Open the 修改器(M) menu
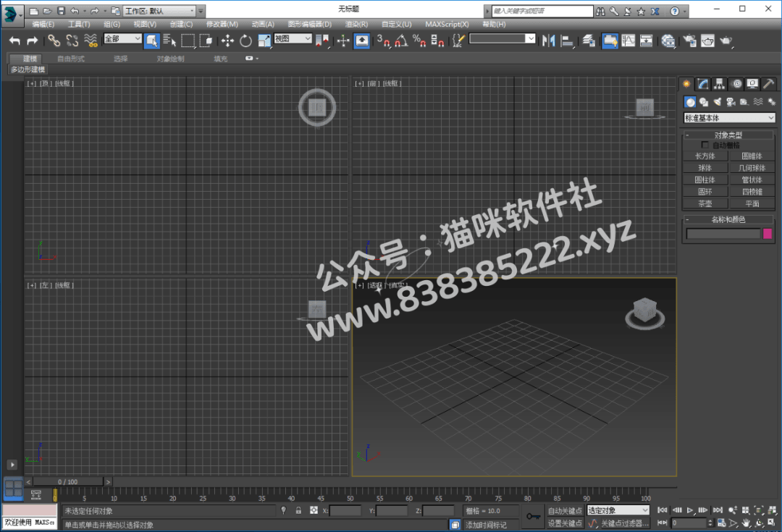Viewport: 782px width, 532px height. pyautogui.click(x=222, y=24)
